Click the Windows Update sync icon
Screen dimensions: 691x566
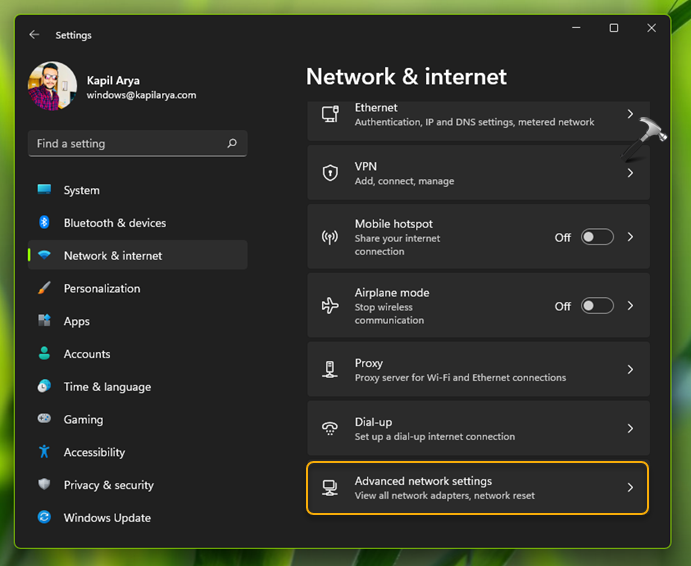[44, 518]
